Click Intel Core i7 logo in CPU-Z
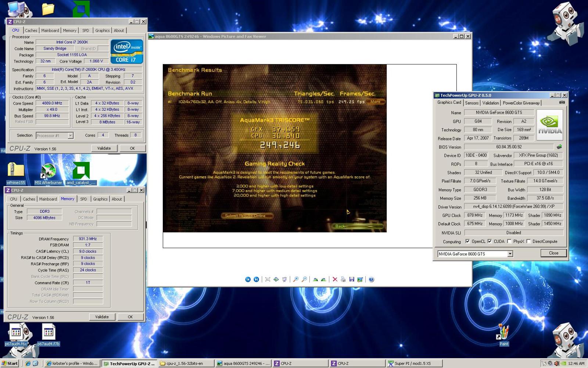Image resolution: width=588 pixels, height=368 pixels. coord(127,52)
